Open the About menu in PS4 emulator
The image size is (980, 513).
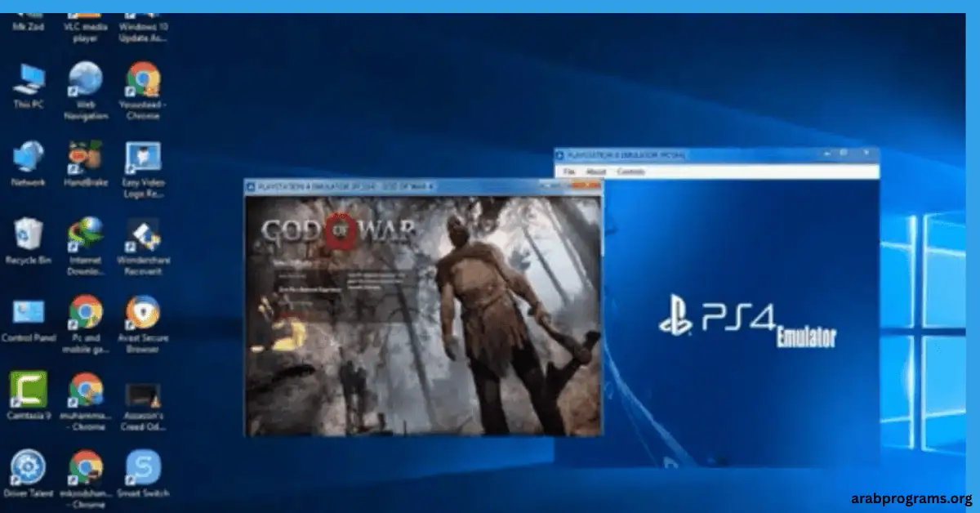click(x=596, y=172)
